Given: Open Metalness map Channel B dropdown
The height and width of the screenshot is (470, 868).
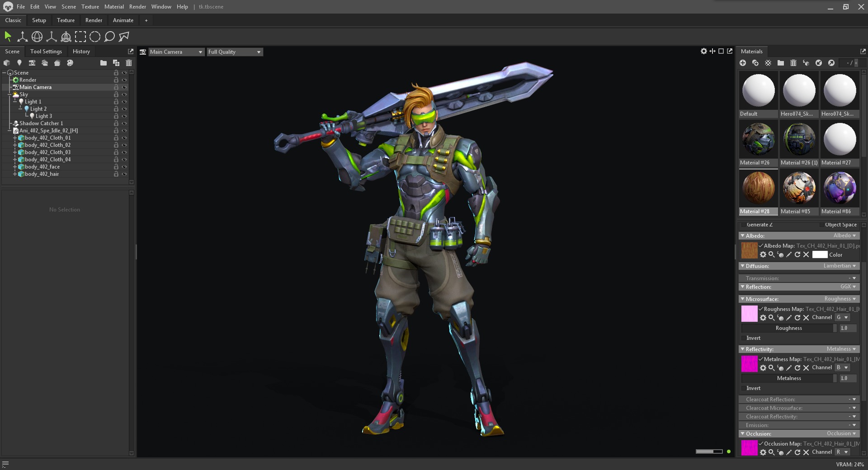Looking at the screenshot, I should click(842, 367).
